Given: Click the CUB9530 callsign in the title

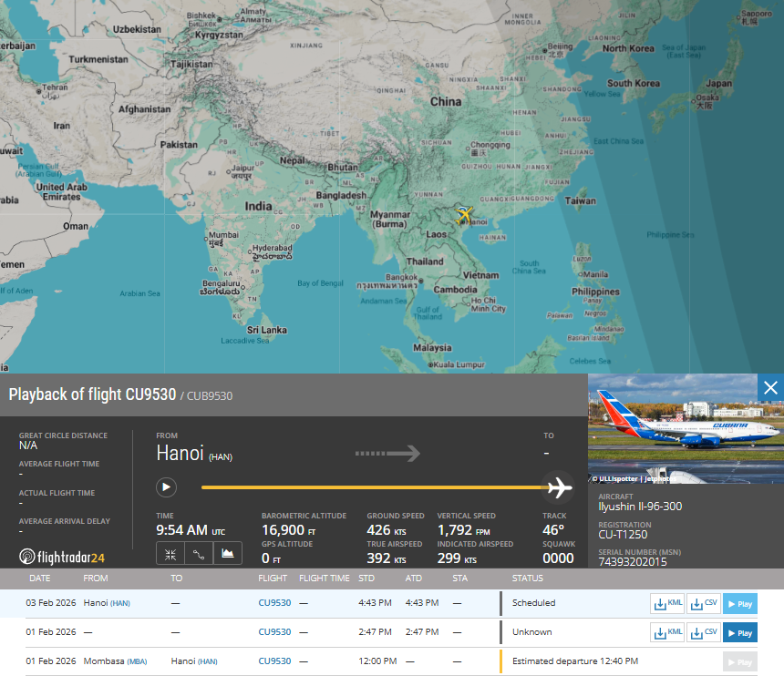Looking at the screenshot, I should pos(210,396).
